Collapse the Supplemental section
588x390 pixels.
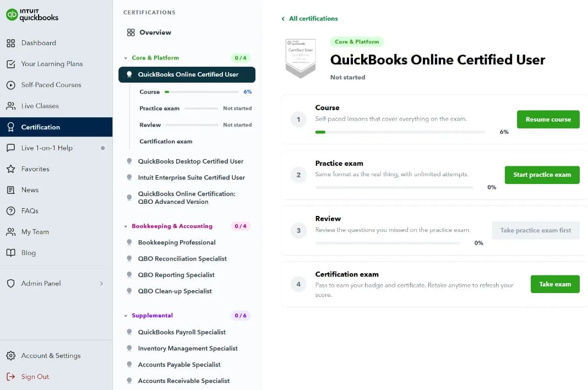[126, 316]
